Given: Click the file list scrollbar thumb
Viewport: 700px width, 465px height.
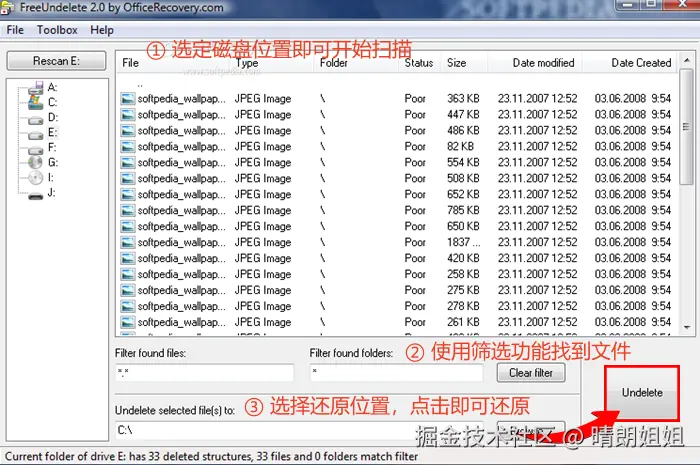Looking at the screenshot, I should click(687, 127).
